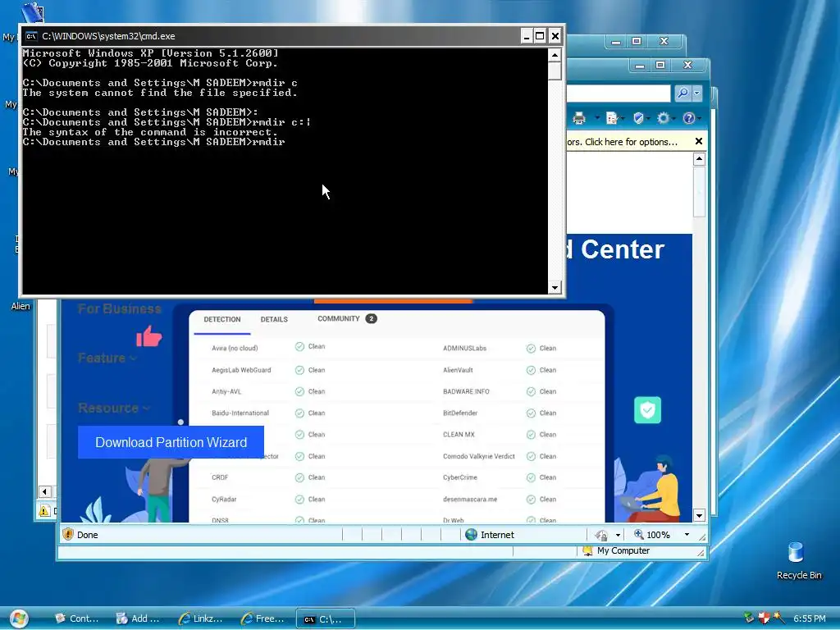Open the Tools gear icon in browser
Viewport: 840px width, 630px height.
pyautogui.click(x=663, y=118)
